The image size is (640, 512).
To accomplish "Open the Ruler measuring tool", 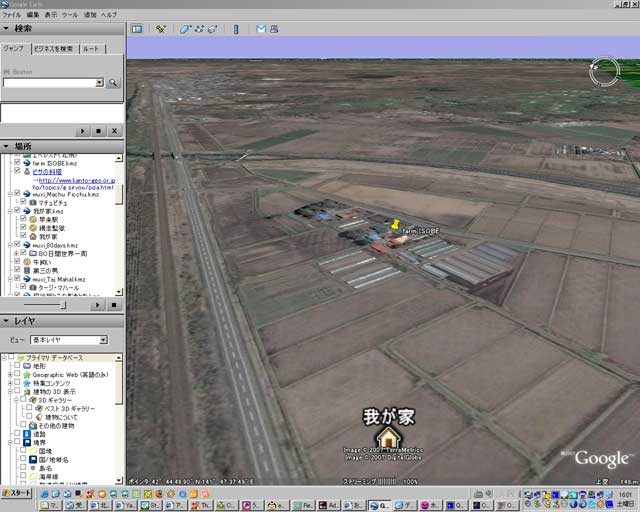I will (x=236, y=29).
